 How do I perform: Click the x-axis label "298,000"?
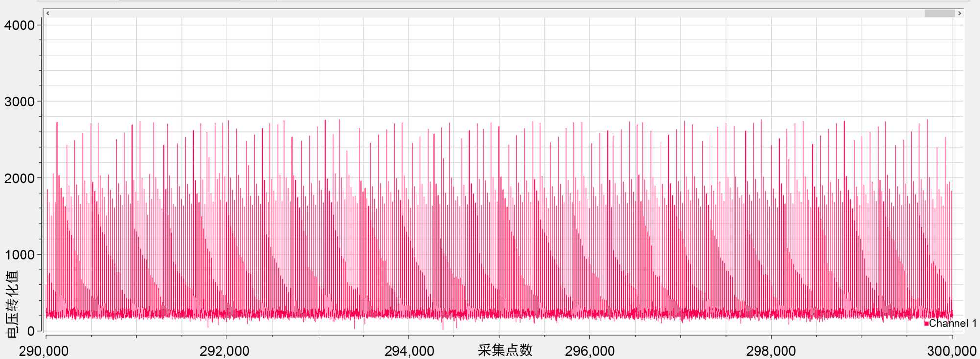(x=771, y=351)
